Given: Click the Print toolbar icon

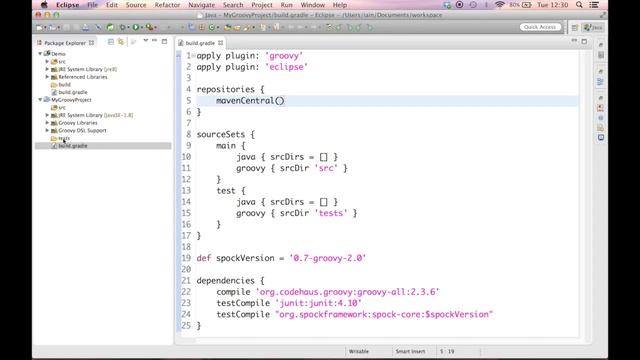Looking at the screenshot, I should point(85,27).
